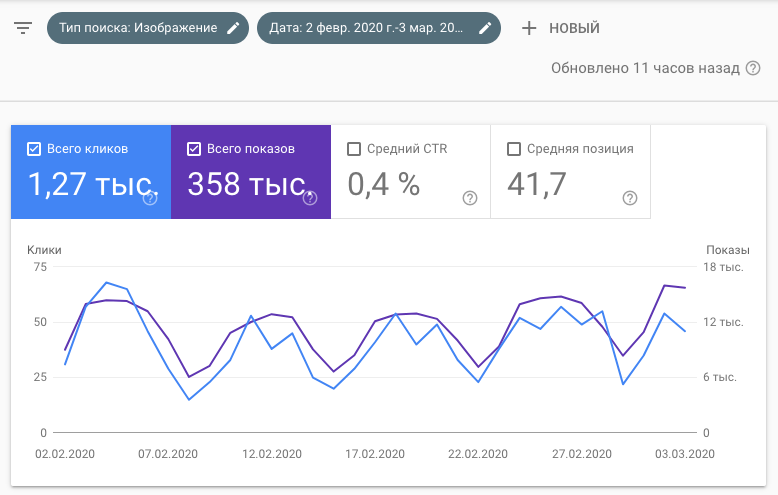The image size is (778, 495).
Task: Click help icon in 'Всего показов' card
Action: click(310, 198)
